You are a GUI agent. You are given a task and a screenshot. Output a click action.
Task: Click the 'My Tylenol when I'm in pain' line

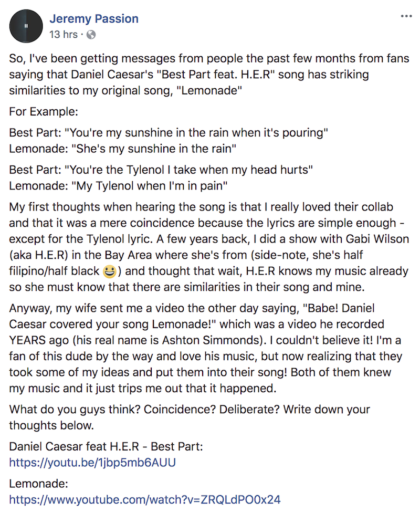coord(118,186)
